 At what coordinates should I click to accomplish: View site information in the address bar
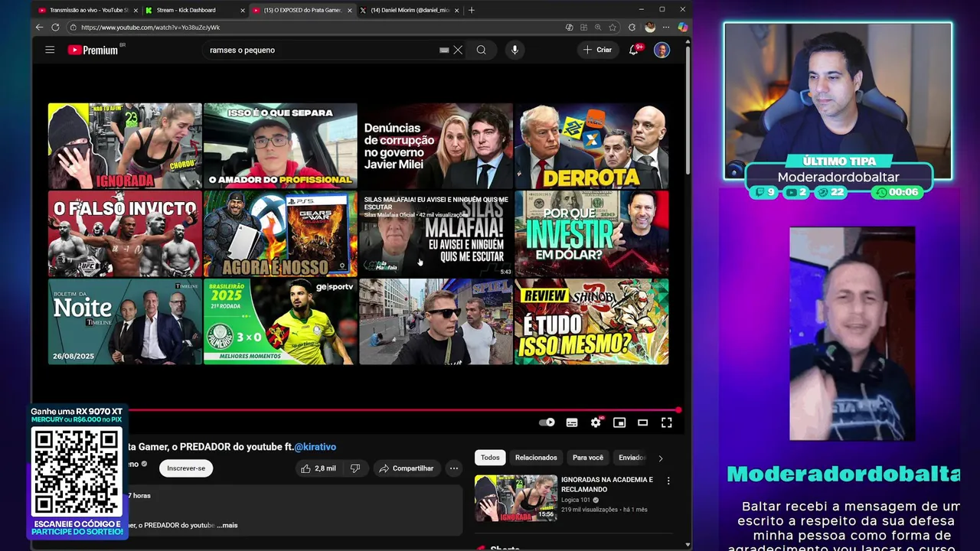click(73, 27)
